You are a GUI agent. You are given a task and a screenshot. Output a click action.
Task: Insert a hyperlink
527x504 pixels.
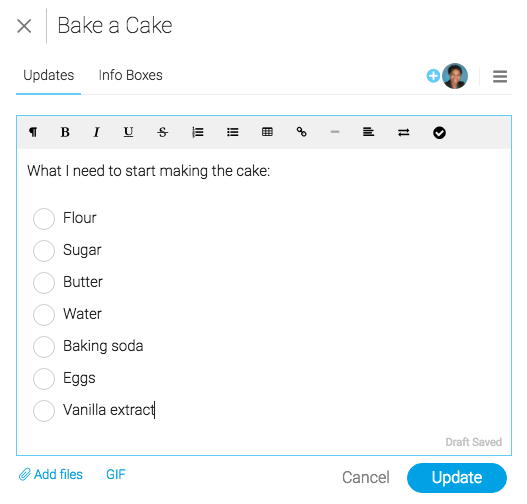(x=301, y=132)
